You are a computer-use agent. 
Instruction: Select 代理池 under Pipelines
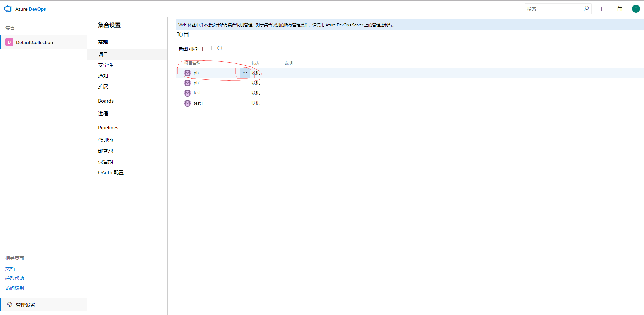[105, 140]
